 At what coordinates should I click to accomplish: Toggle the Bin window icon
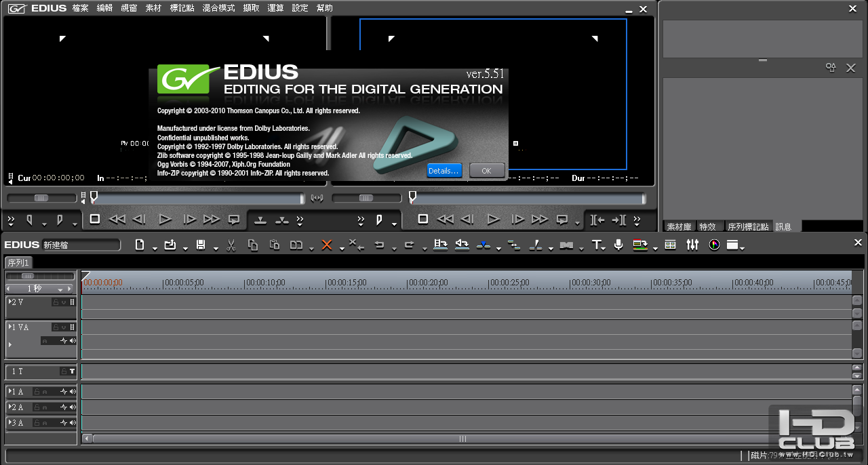pyautogui.click(x=671, y=245)
